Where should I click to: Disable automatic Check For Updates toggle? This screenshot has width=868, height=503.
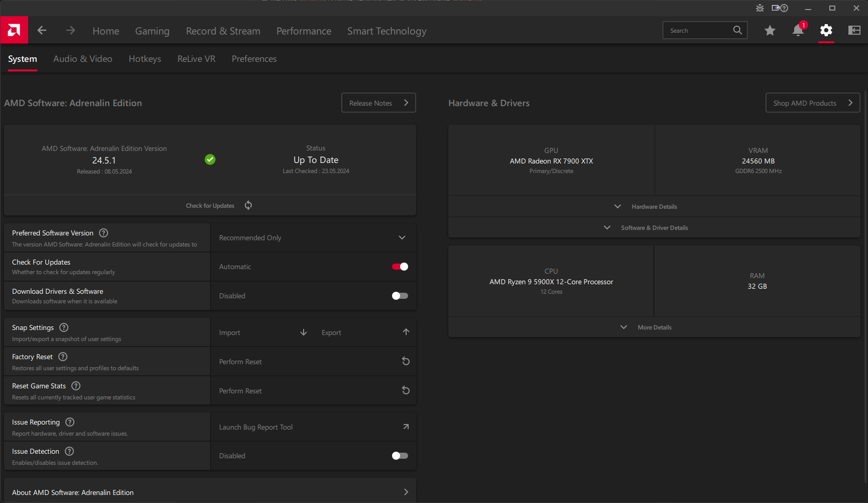400,267
